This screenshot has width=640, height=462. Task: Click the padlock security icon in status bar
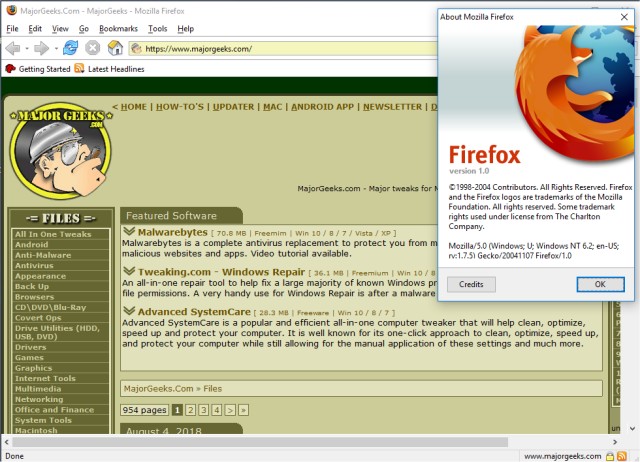pyautogui.click(x=610, y=456)
